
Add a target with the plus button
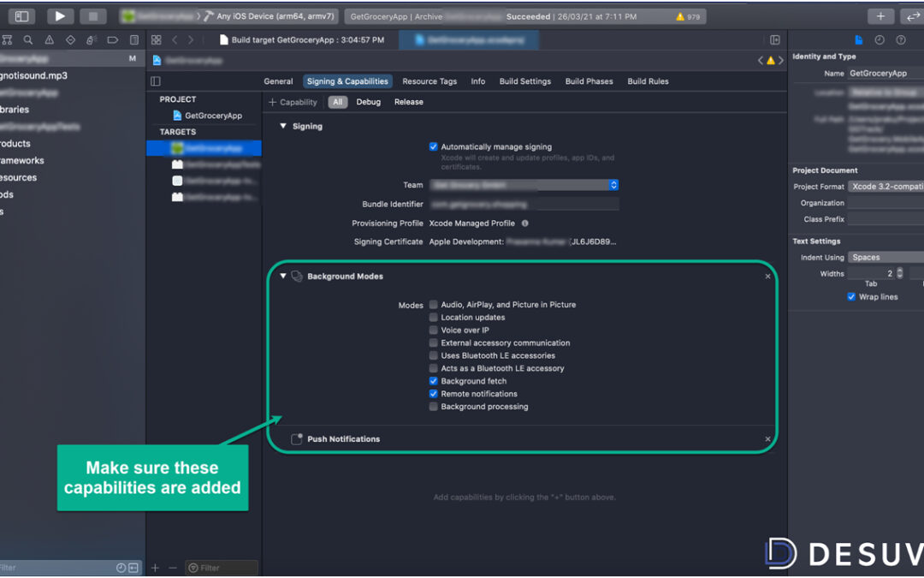click(155, 568)
